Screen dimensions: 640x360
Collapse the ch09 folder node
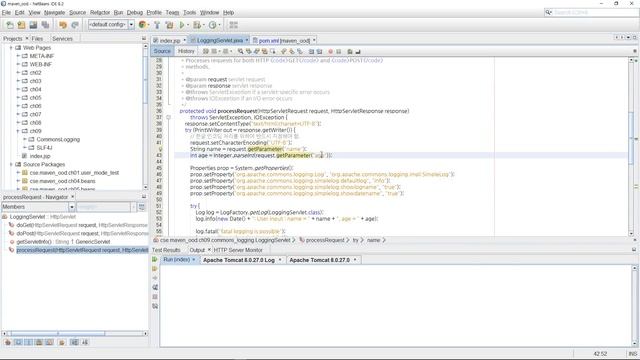(x=18, y=131)
